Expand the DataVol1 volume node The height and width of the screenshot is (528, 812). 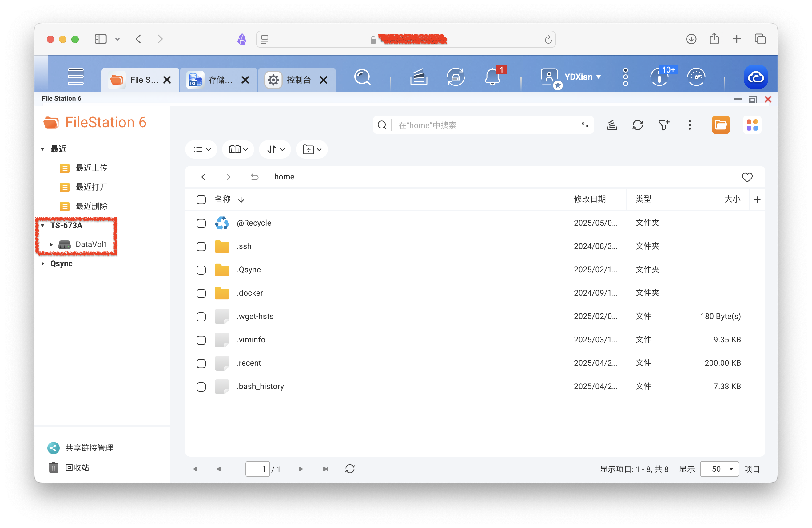click(51, 244)
